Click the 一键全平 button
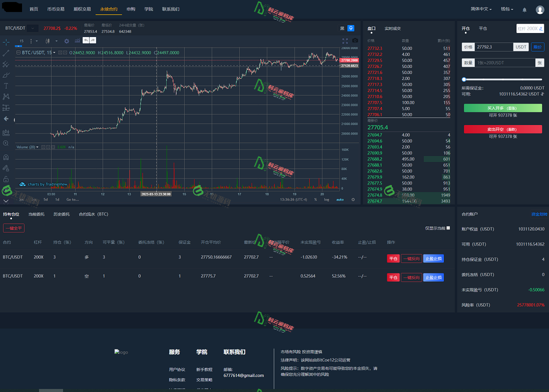This screenshot has height=392, width=549. click(14, 228)
